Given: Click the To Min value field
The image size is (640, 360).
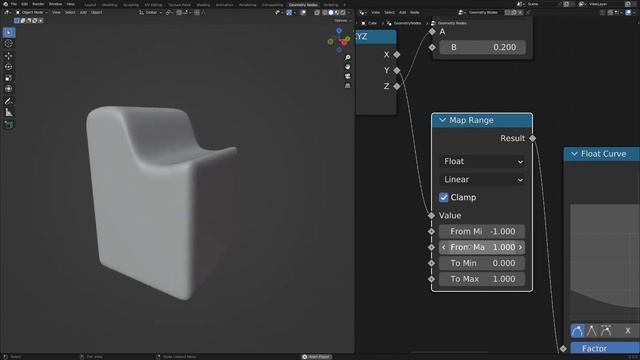Looking at the screenshot, I should (482, 263).
